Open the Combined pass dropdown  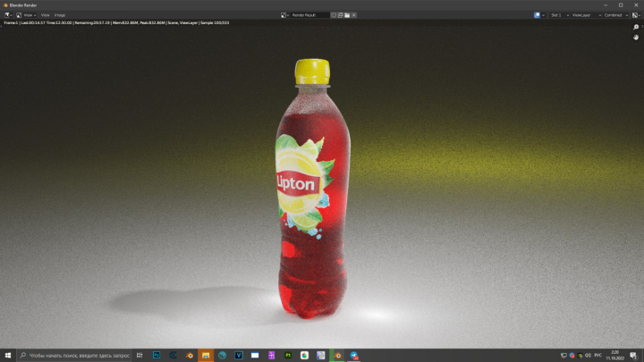pos(615,15)
